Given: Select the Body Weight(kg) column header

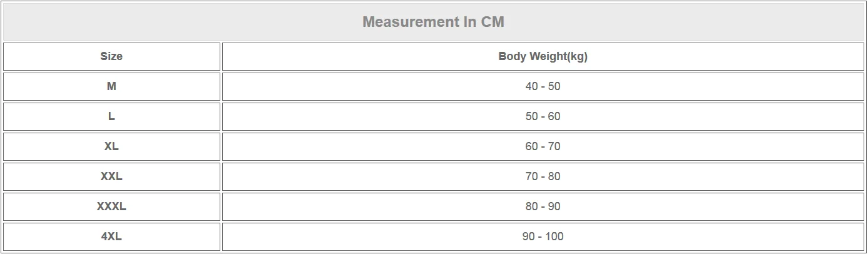Looking at the screenshot, I should [543, 56].
